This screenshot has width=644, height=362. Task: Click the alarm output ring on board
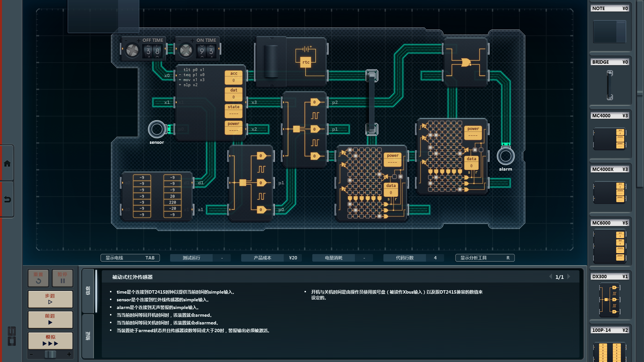[505, 156]
